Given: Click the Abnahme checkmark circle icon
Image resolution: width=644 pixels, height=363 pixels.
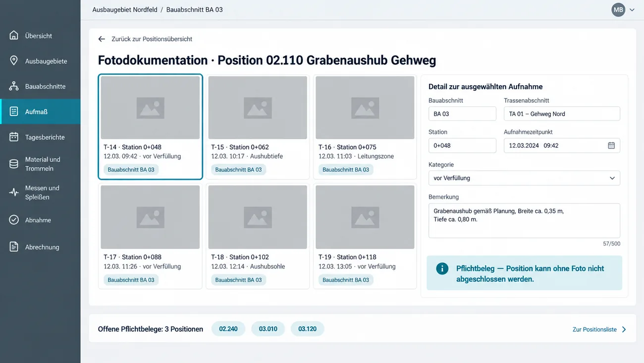Looking at the screenshot, I should point(14,220).
